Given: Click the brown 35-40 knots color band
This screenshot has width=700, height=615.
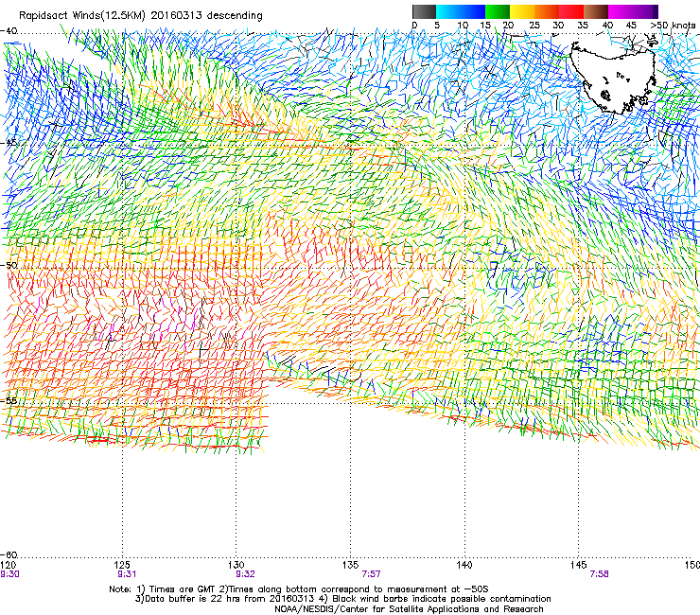Looking at the screenshot, I should (x=596, y=11).
